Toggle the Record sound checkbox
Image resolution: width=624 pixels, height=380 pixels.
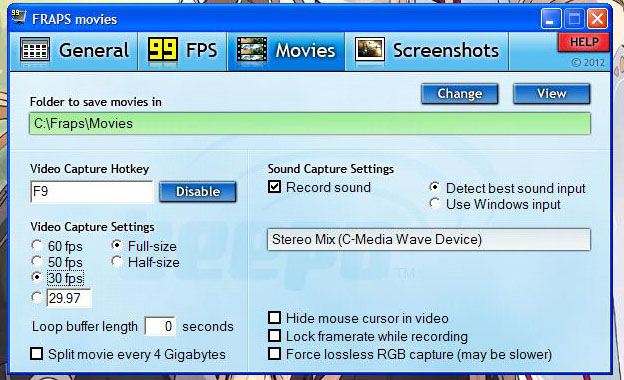[275, 187]
